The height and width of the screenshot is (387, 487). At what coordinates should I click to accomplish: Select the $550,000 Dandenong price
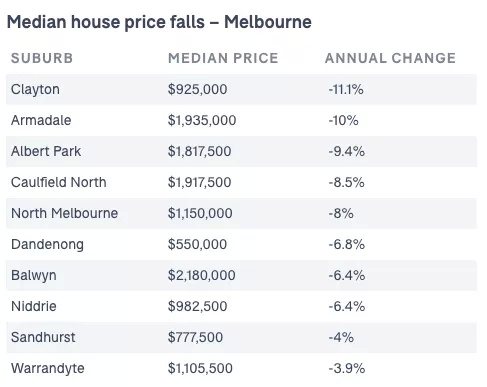tap(197, 244)
